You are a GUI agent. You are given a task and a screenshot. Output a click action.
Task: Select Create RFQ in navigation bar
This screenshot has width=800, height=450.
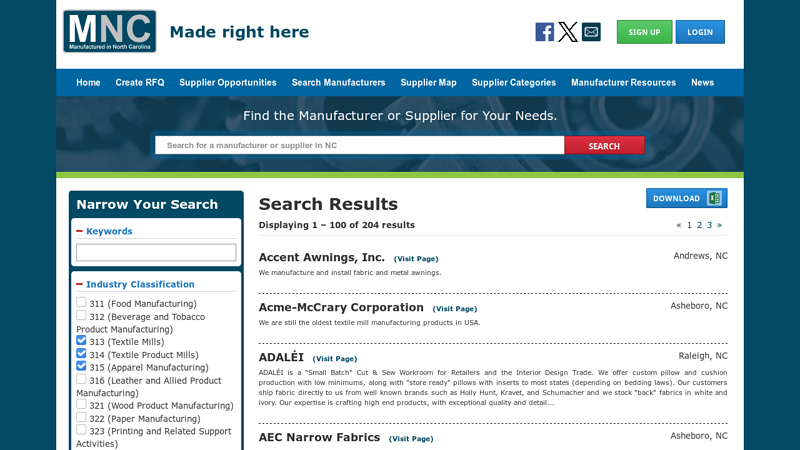[139, 82]
